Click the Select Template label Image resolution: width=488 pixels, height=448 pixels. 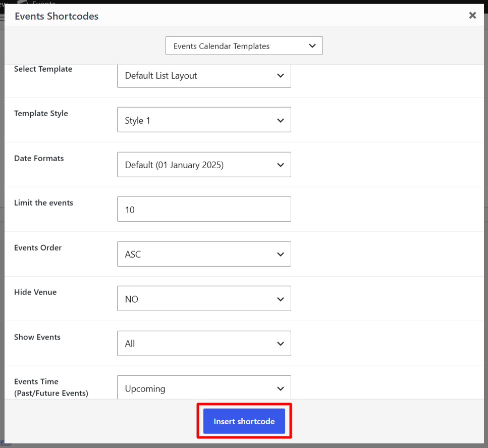43,69
